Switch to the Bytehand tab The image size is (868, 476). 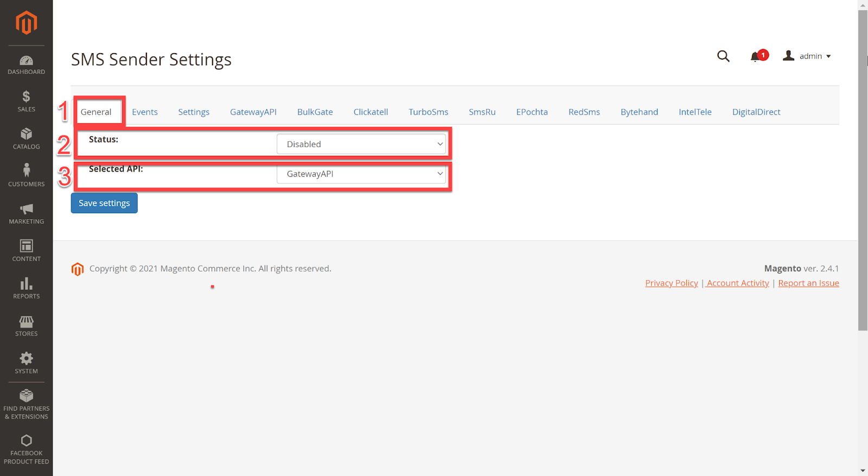pyautogui.click(x=639, y=112)
